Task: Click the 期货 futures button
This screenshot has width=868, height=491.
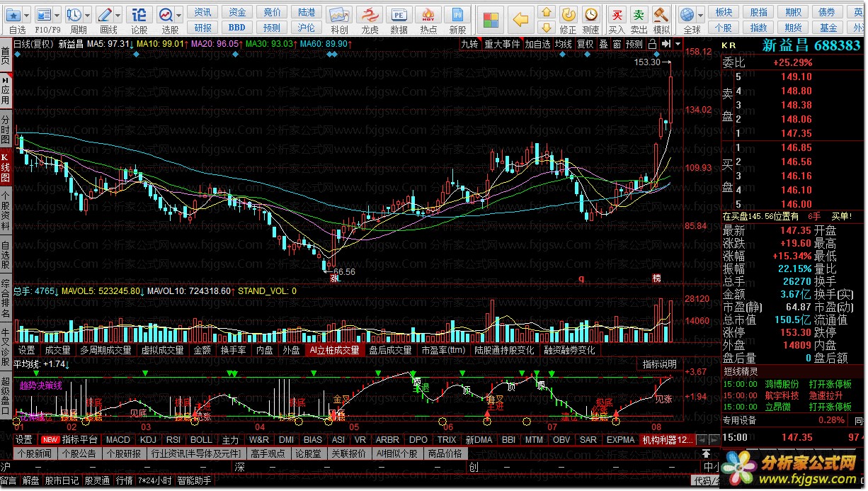Action: pos(793,28)
